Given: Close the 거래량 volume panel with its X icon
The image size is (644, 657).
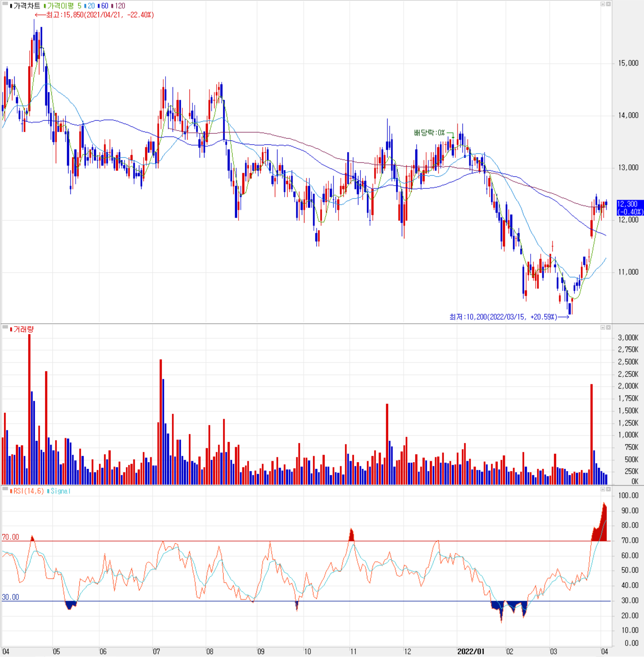Looking at the screenshot, I should pyautogui.click(x=608, y=328).
